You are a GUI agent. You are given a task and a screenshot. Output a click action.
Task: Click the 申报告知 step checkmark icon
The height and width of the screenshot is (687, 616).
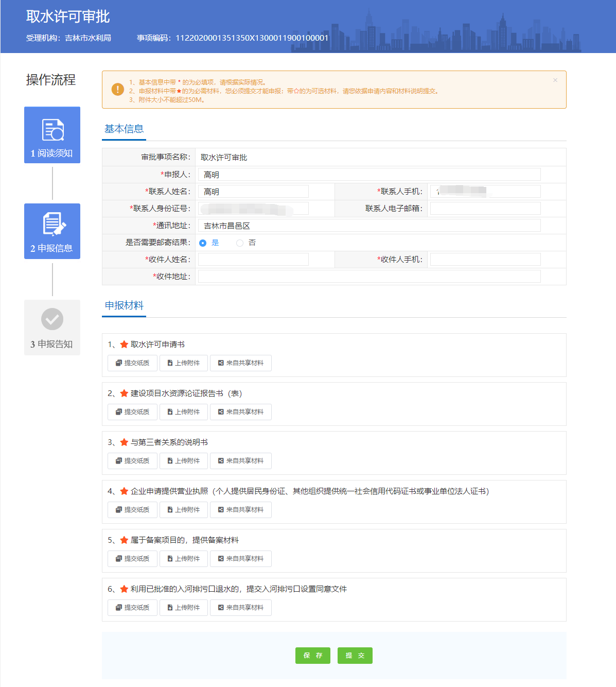click(52, 319)
